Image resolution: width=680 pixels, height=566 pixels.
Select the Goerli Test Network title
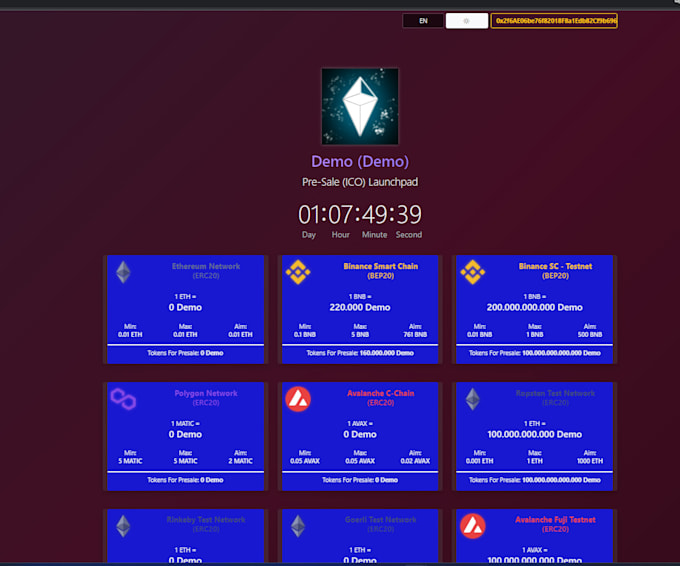(381, 520)
